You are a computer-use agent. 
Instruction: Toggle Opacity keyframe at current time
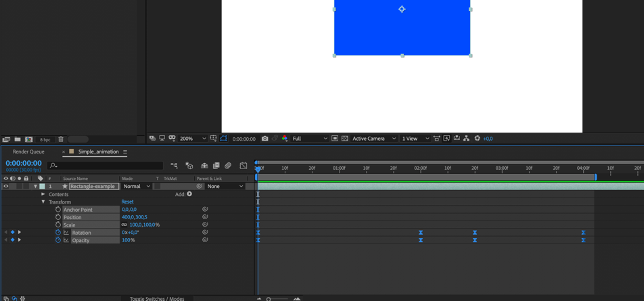point(12,240)
